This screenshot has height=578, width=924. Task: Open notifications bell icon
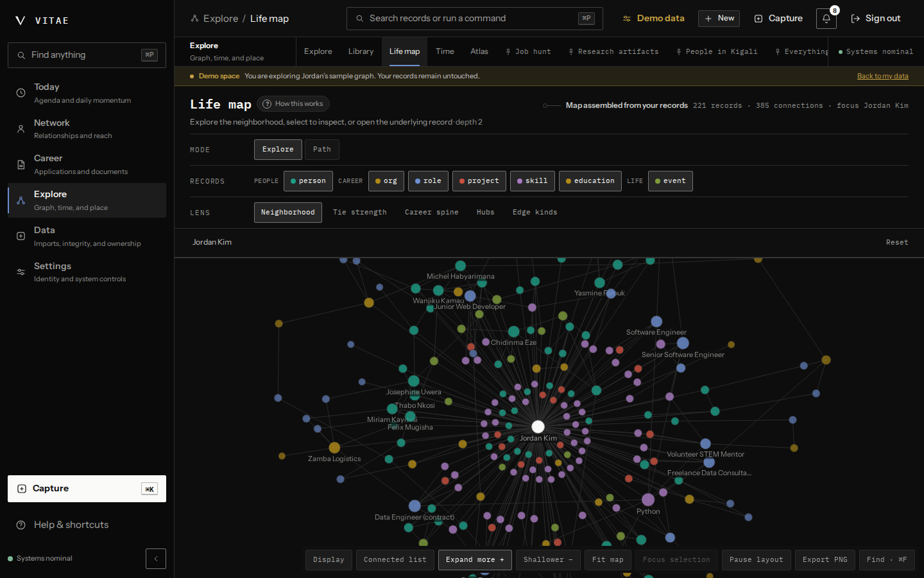[x=826, y=19]
